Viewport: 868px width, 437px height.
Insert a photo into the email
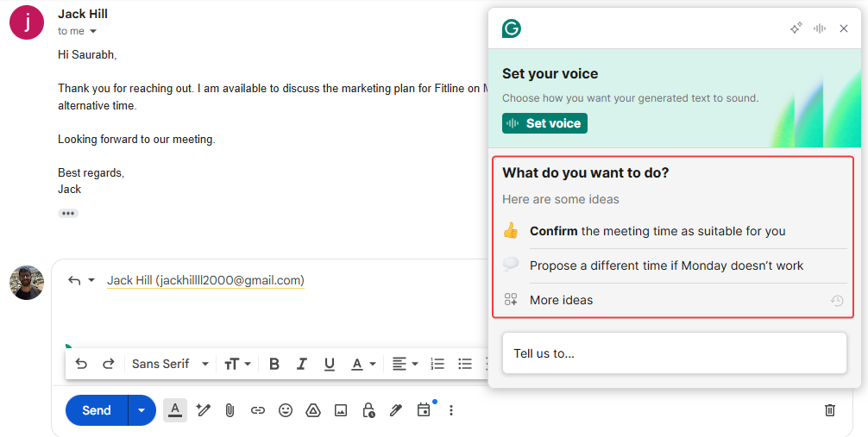(341, 410)
